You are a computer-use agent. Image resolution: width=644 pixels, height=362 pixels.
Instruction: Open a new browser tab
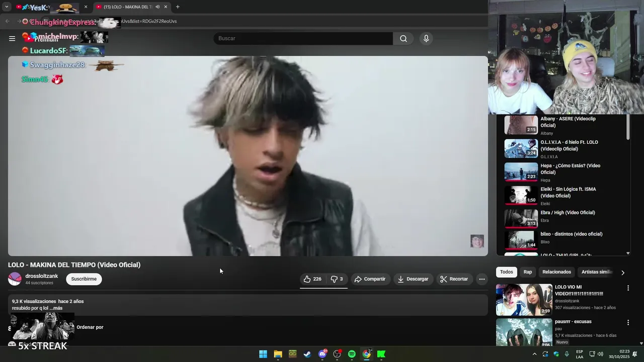(178, 7)
